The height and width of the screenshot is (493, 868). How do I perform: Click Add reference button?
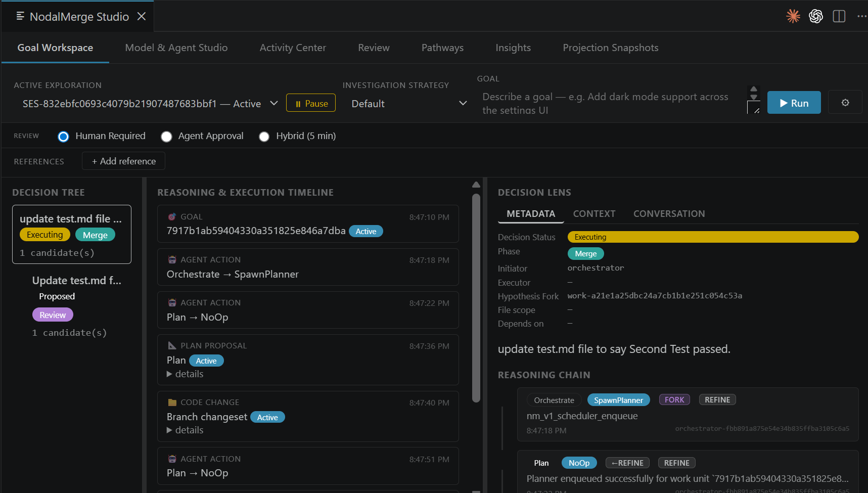pos(123,161)
